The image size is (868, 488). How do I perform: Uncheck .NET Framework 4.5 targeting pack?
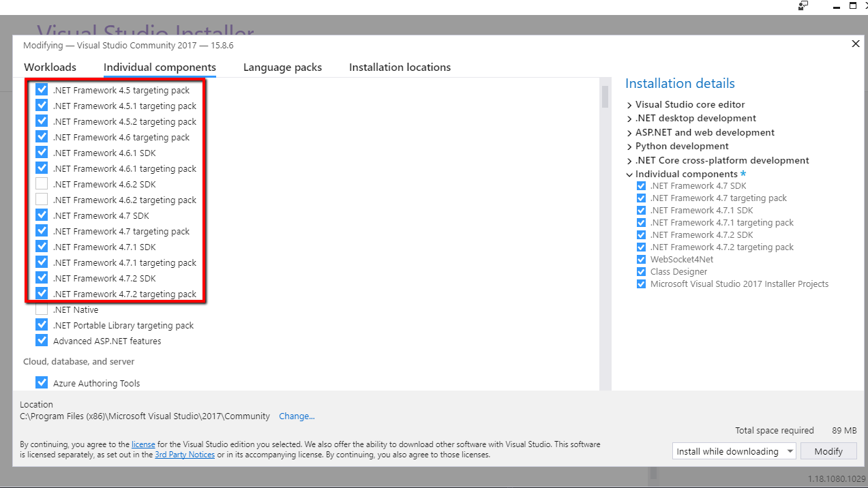(42, 90)
